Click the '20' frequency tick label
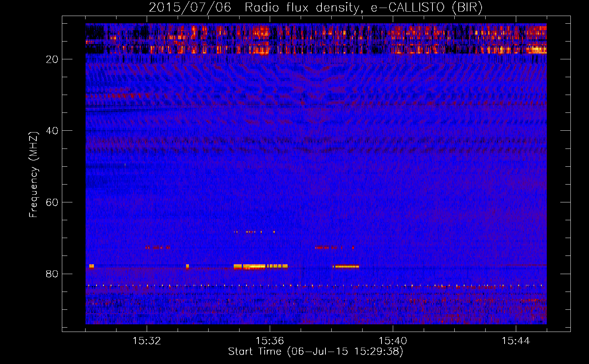The width and height of the screenshot is (589, 364). [x=52, y=59]
